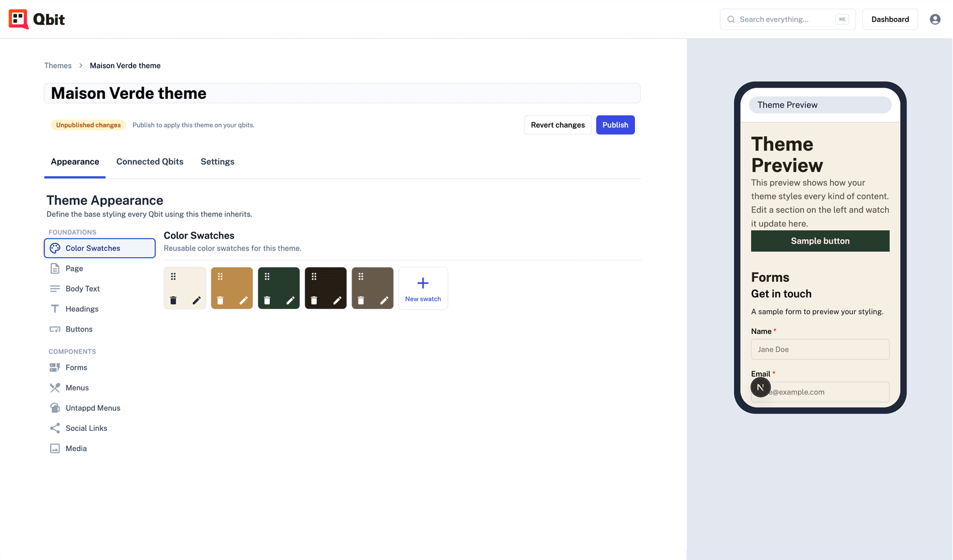
Task: Click the search magnifier icon
Action: click(x=731, y=19)
